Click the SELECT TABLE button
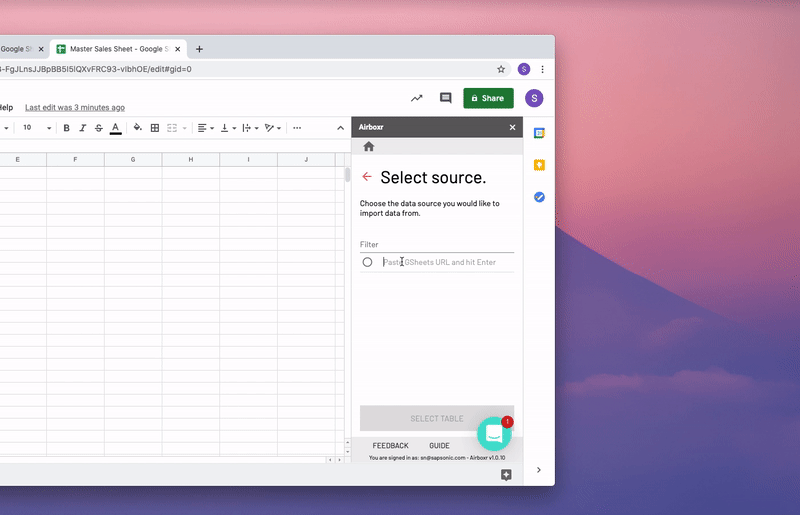This screenshot has width=800, height=515. pyautogui.click(x=437, y=419)
